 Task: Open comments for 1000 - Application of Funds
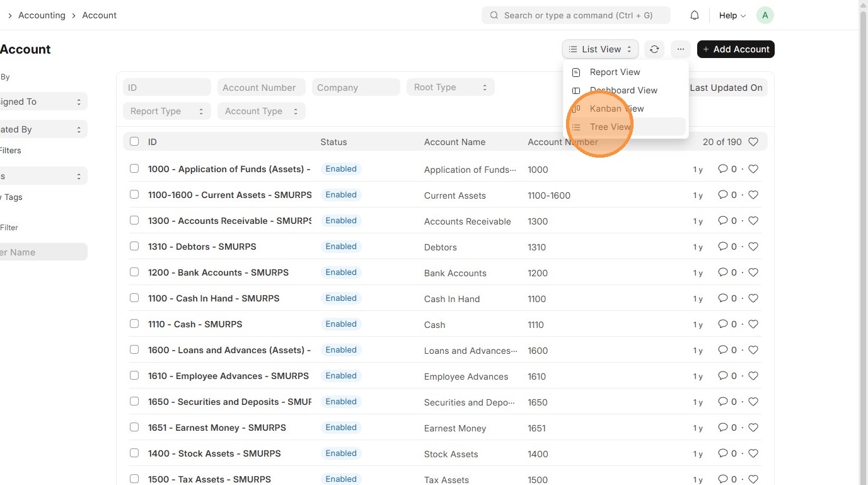pos(727,169)
